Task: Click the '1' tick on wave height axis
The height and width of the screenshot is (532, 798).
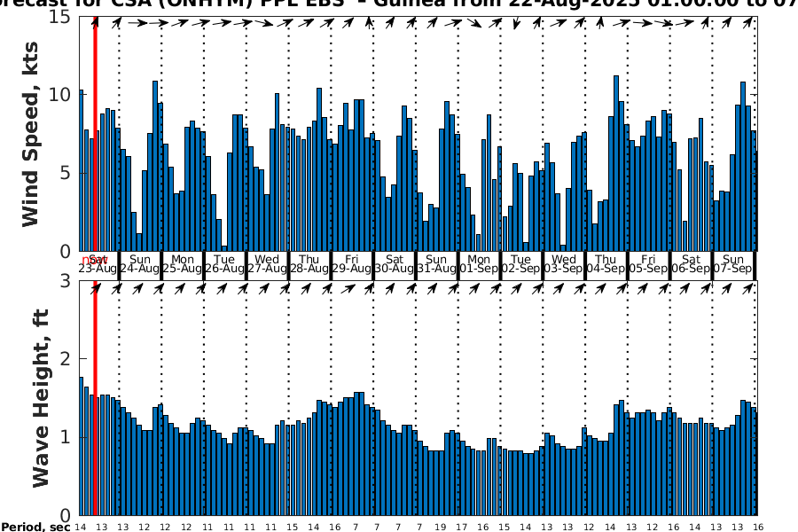Action: [x=66, y=437]
